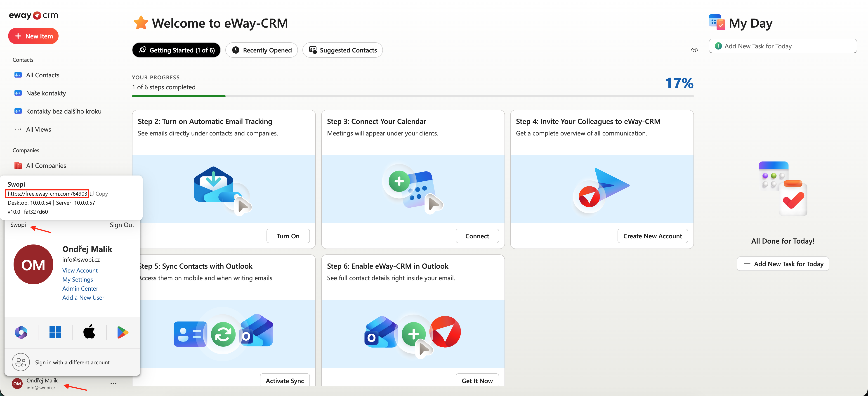Viewport: 868px width, 396px height.
Task: Click the small OM avatar at bottom
Action: click(x=17, y=384)
